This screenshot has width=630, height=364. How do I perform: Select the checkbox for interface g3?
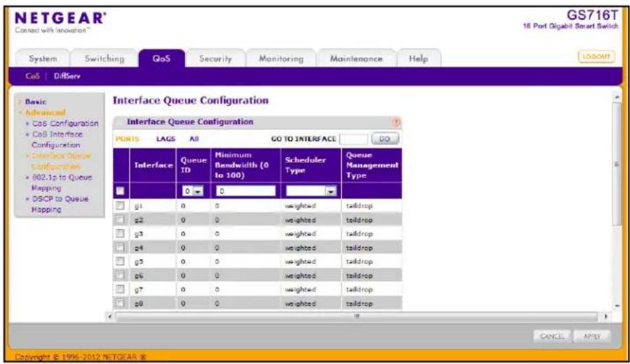coord(120,233)
